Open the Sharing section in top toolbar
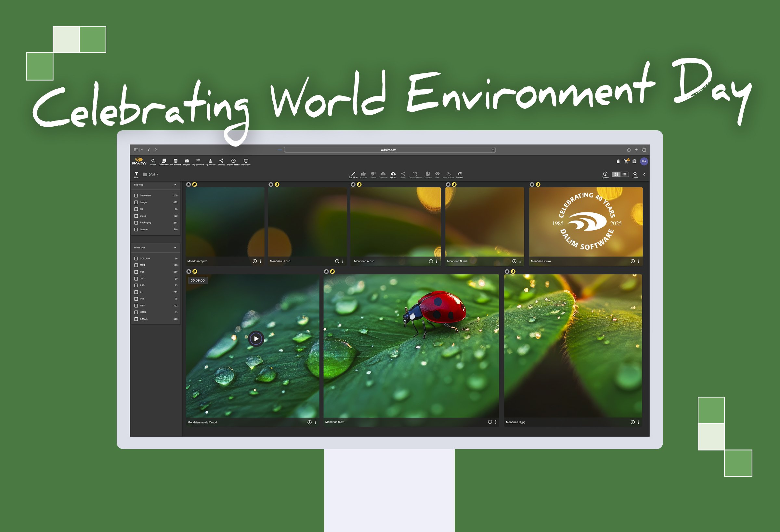Screen dimensions: 780x532 221,162
